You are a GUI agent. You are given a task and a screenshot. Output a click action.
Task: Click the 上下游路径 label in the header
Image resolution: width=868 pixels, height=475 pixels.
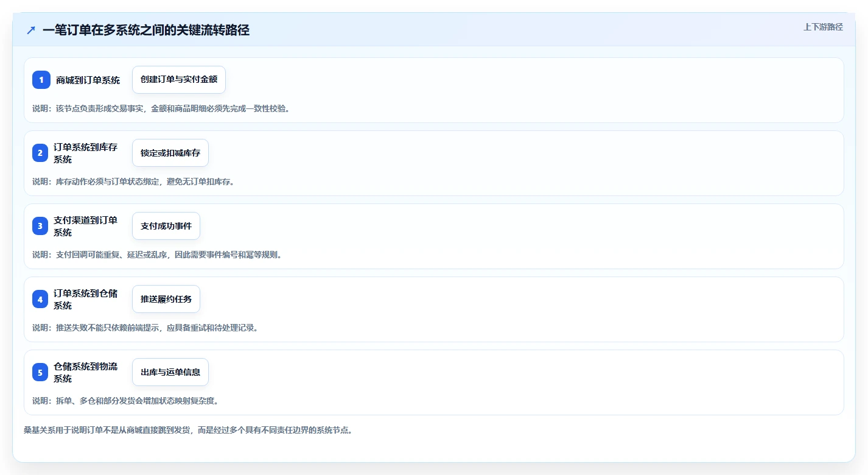(823, 27)
